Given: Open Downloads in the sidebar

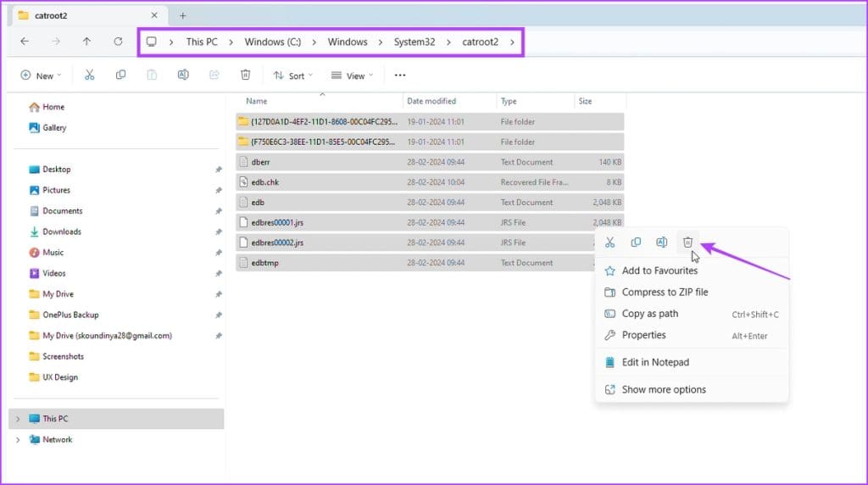Looking at the screenshot, I should (62, 231).
